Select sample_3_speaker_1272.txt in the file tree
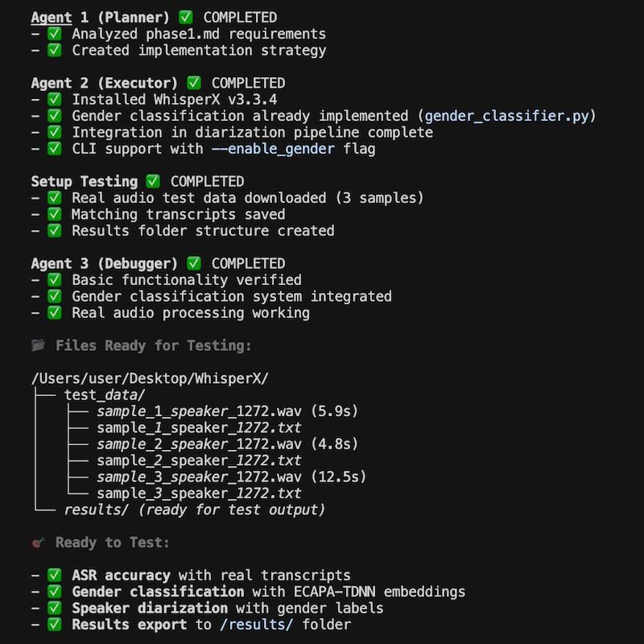 pos(199,493)
